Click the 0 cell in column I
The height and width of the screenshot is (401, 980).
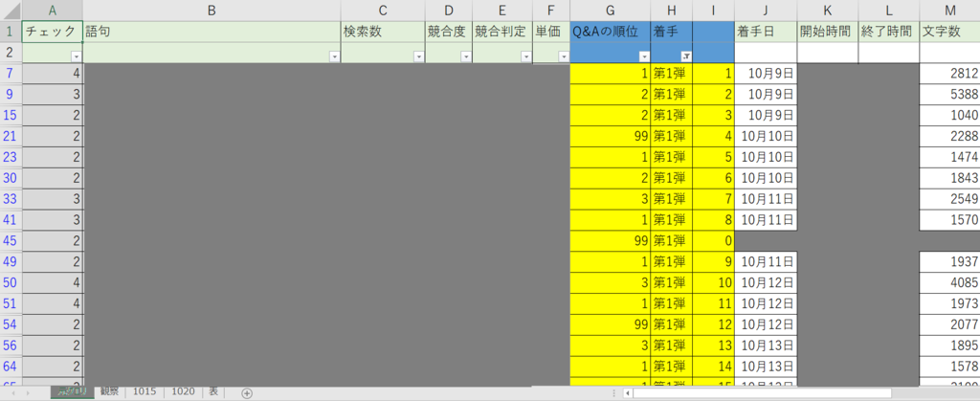pyautogui.click(x=713, y=240)
